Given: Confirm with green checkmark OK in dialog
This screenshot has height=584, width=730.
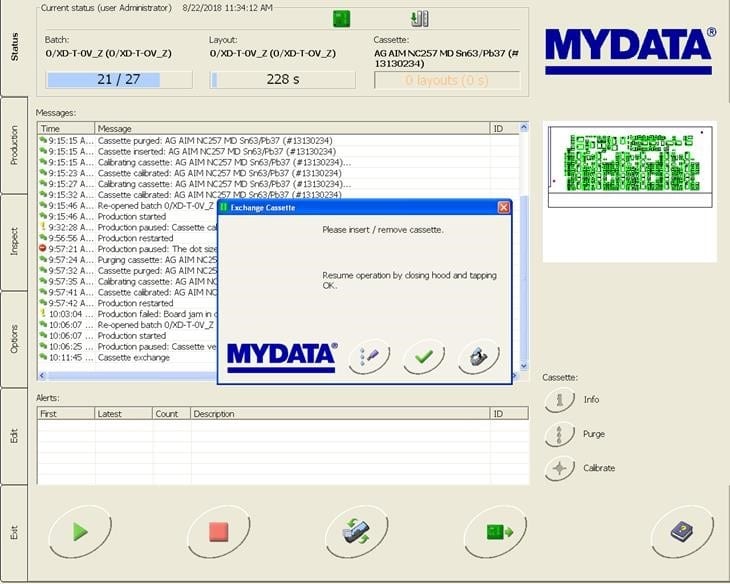Looking at the screenshot, I should [424, 357].
